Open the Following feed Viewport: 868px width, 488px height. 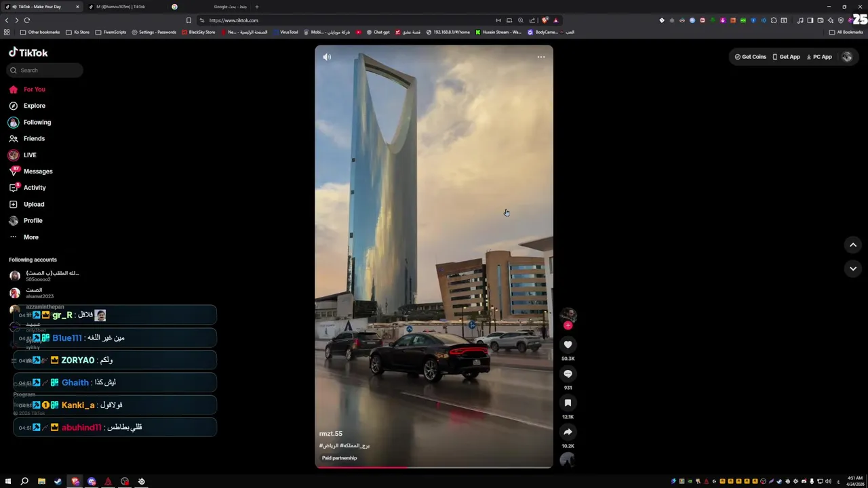point(29,122)
